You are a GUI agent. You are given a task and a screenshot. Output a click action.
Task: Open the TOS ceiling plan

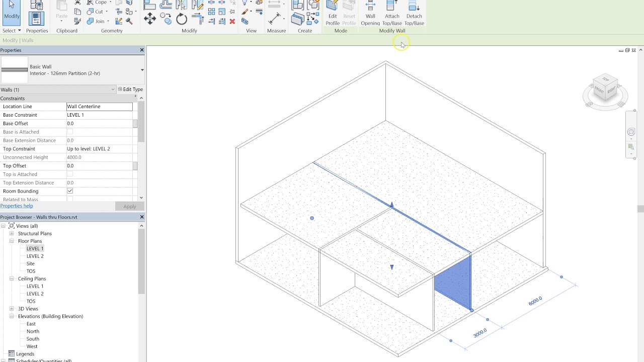(31, 301)
